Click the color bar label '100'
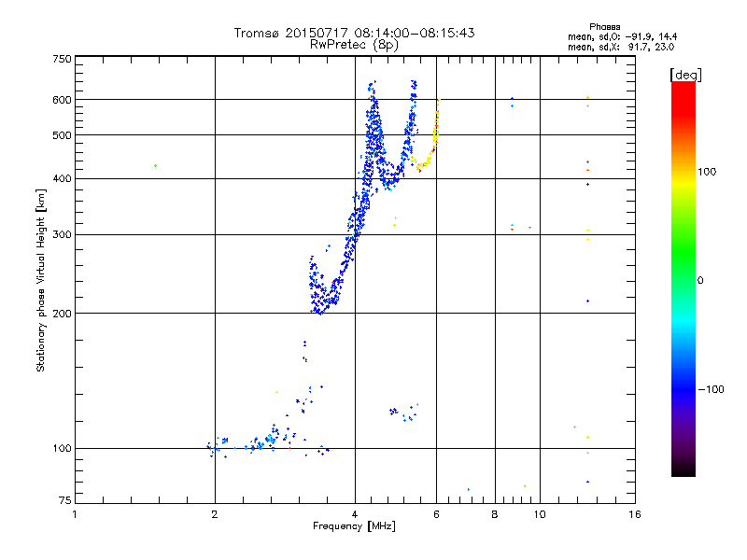This screenshot has width=747, height=560. point(707,172)
